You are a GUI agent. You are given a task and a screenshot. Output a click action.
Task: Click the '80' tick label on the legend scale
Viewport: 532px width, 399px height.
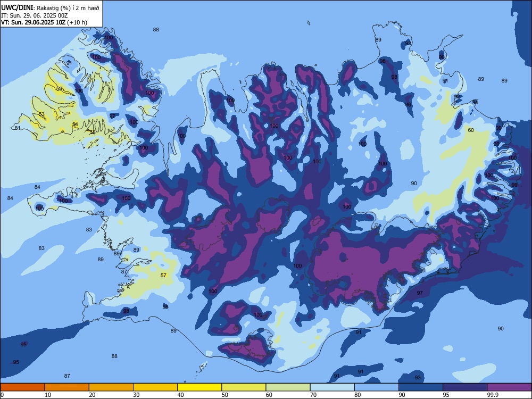click(358, 395)
